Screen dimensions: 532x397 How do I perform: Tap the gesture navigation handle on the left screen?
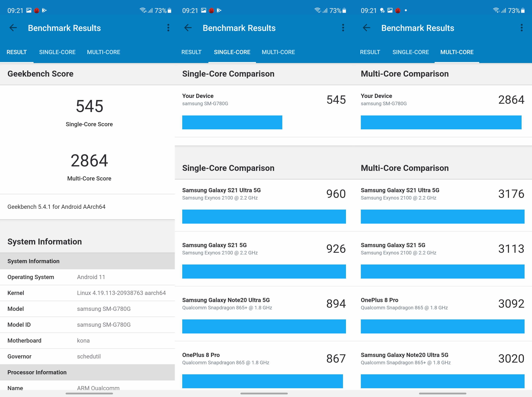[x=89, y=393]
